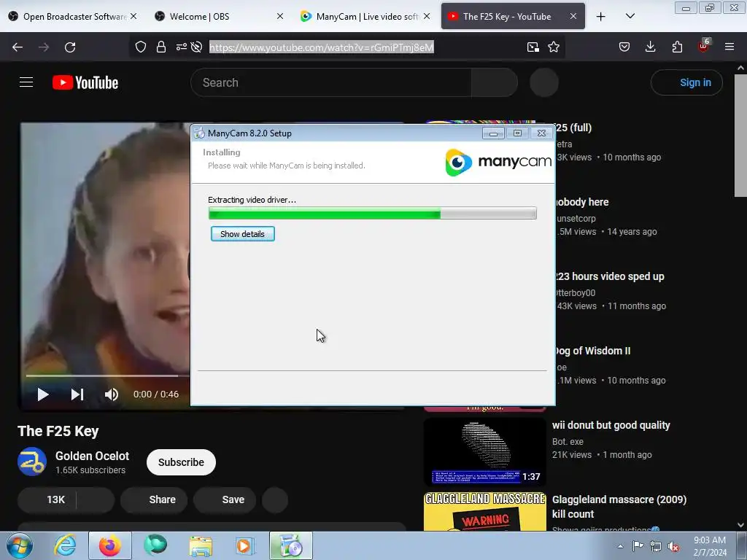Open the Windows Start menu
Screen dimensions: 747x560
coord(20,545)
